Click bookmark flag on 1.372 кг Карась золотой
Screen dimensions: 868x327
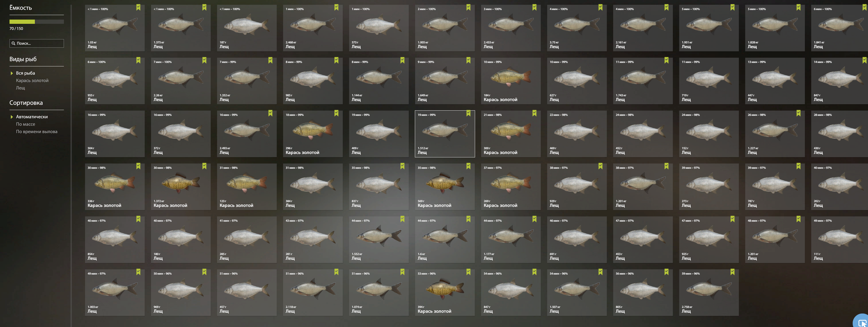point(204,166)
